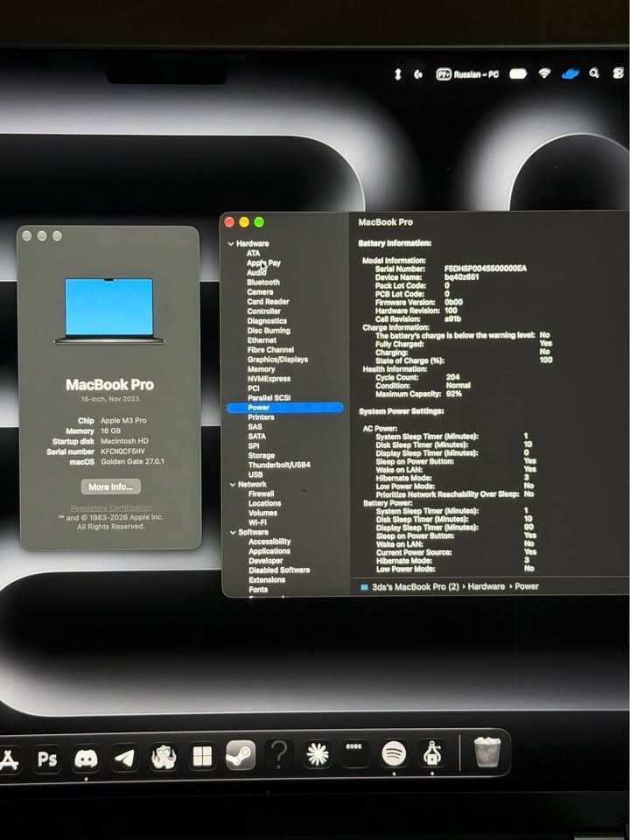Collapse the Software section in sidebar

pos(233,533)
